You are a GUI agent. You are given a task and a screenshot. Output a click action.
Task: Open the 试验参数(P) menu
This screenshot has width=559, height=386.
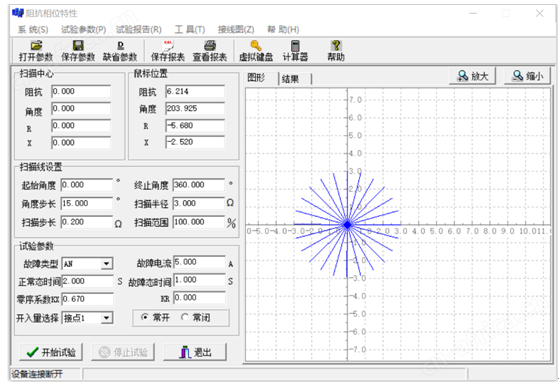click(83, 30)
